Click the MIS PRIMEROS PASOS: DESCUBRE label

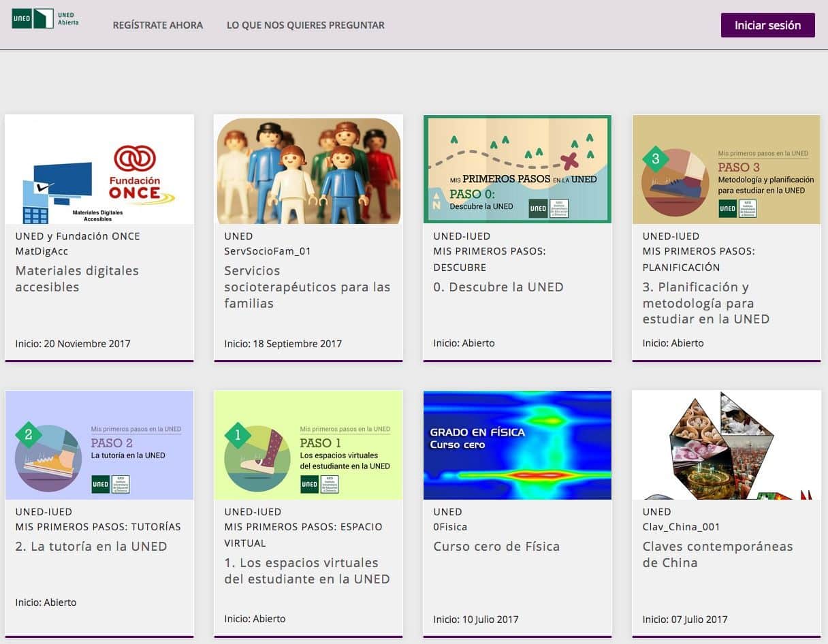pos(490,259)
